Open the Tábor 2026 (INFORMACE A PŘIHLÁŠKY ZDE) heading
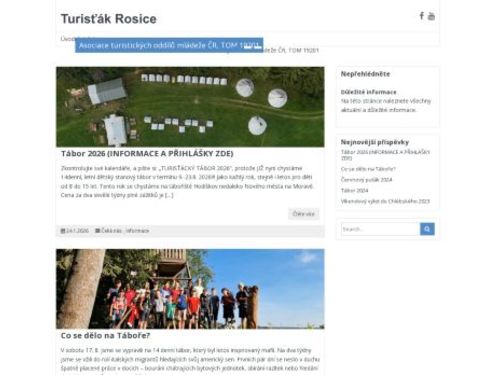Screen dimensions: 500x375 click(x=147, y=154)
